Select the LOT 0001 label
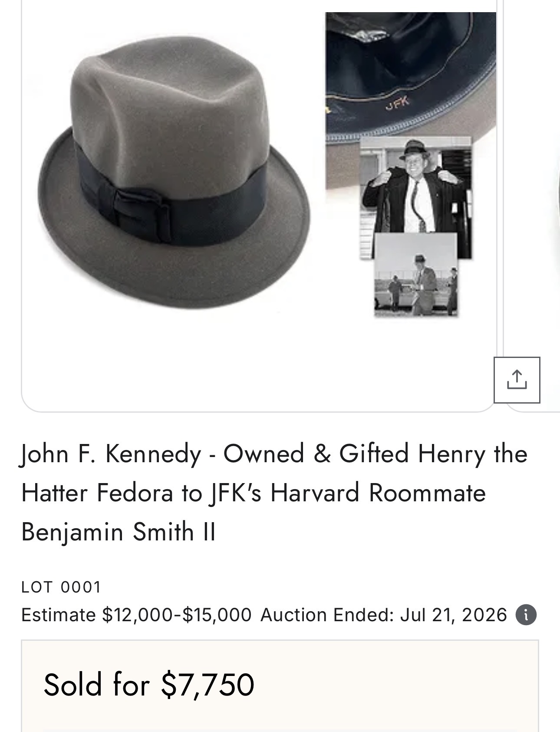The image size is (560, 732). point(61,587)
